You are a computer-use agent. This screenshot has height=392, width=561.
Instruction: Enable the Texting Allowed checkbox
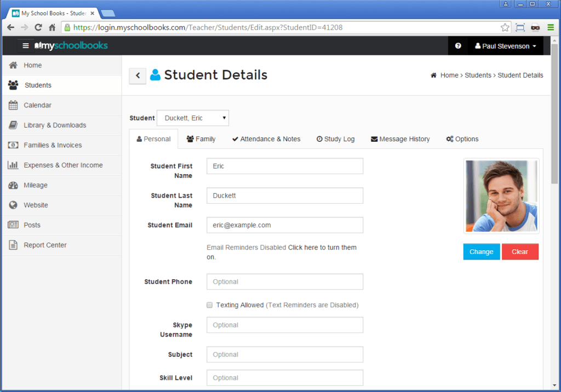pyautogui.click(x=209, y=304)
